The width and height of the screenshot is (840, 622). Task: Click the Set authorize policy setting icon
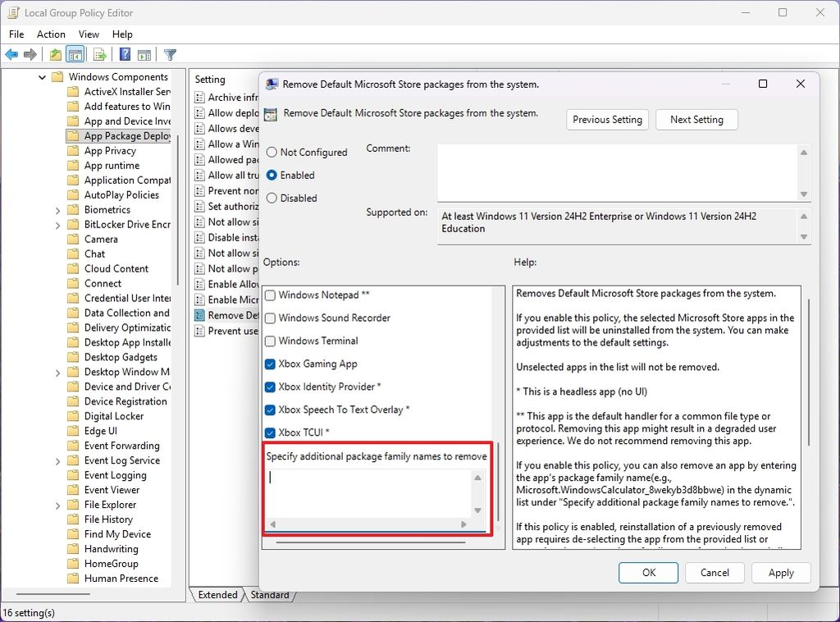coord(200,207)
